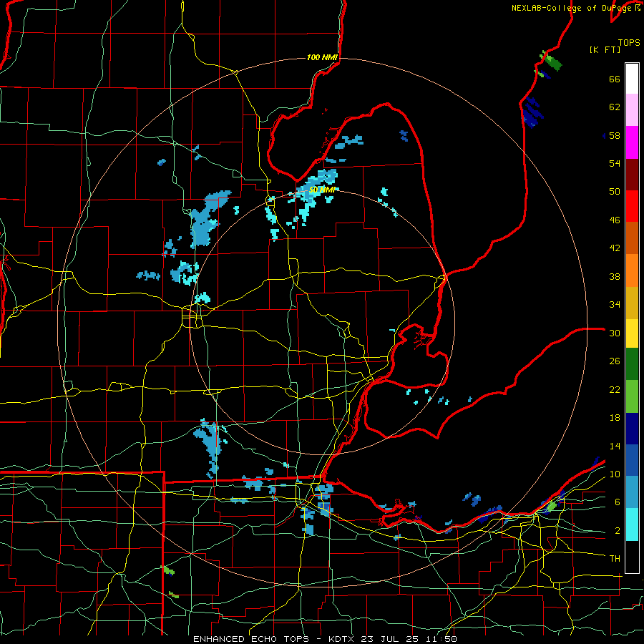Viewport: 644px width, 644px height.
Task: Click the 38 legend value
Action: [615, 276]
